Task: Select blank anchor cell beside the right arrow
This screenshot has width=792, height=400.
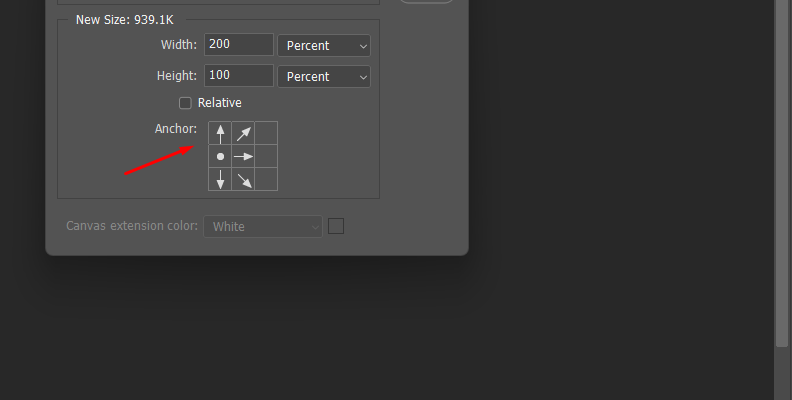Action: click(x=266, y=156)
